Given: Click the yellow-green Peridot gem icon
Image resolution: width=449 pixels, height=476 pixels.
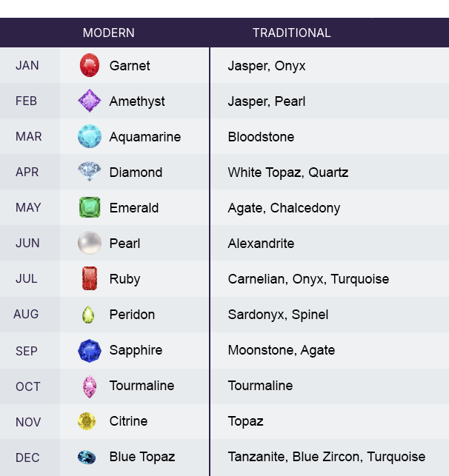Looking at the screenshot, I should pyautogui.click(x=89, y=315).
